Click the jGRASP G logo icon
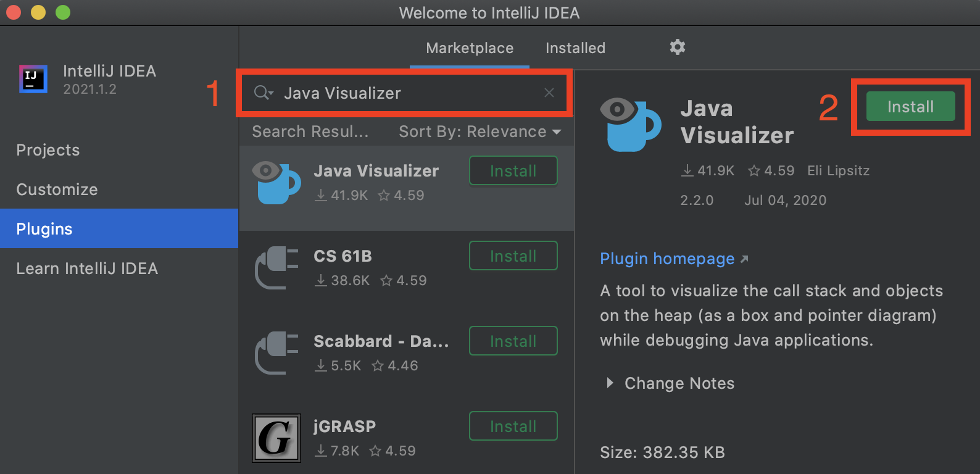The width and height of the screenshot is (980, 474). click(276, 438)
